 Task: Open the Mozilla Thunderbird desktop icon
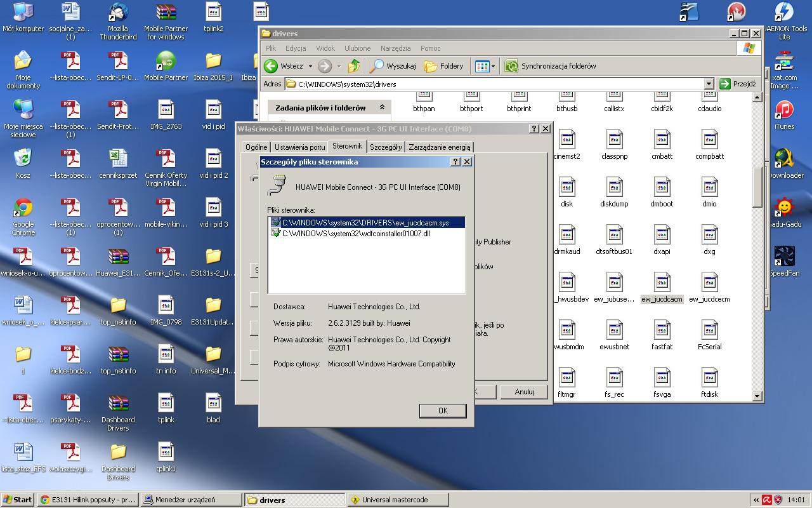[x=118, y=13]
